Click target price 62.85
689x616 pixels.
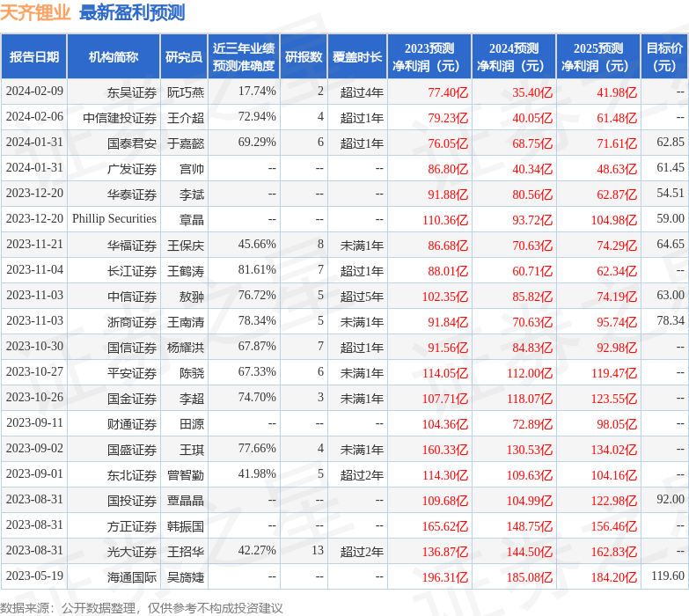(x=671, y=143)
